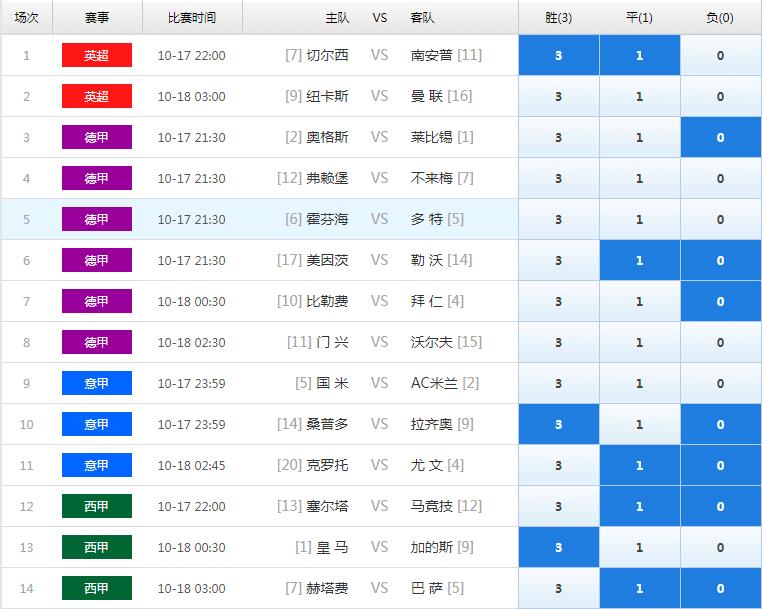Screen dimensions: 762x609
Task: Click match number 14
Action: point(26,588)
